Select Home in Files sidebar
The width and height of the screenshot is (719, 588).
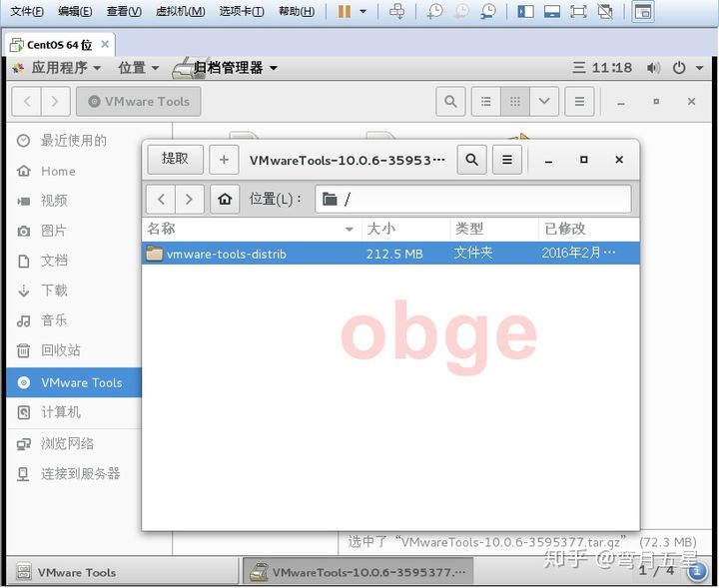tap(74, 171)
